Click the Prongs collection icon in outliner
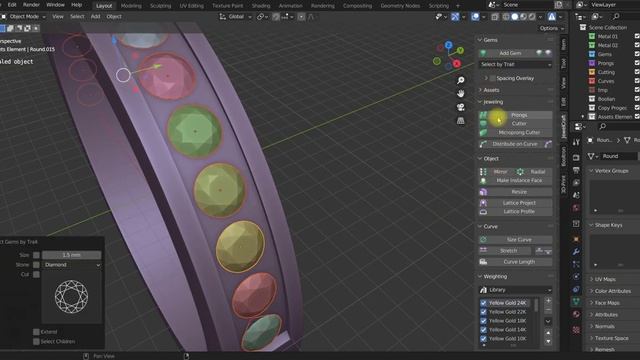This screenshot has height=360, width=640. (x=592, y=63)
